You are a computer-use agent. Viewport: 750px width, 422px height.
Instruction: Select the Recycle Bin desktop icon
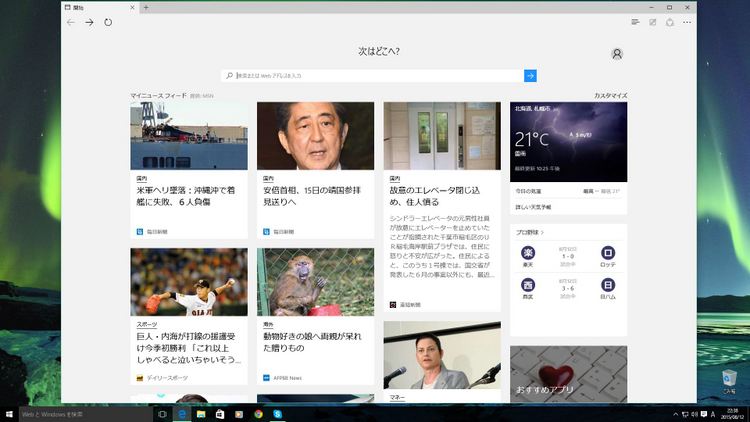point(729,382)
